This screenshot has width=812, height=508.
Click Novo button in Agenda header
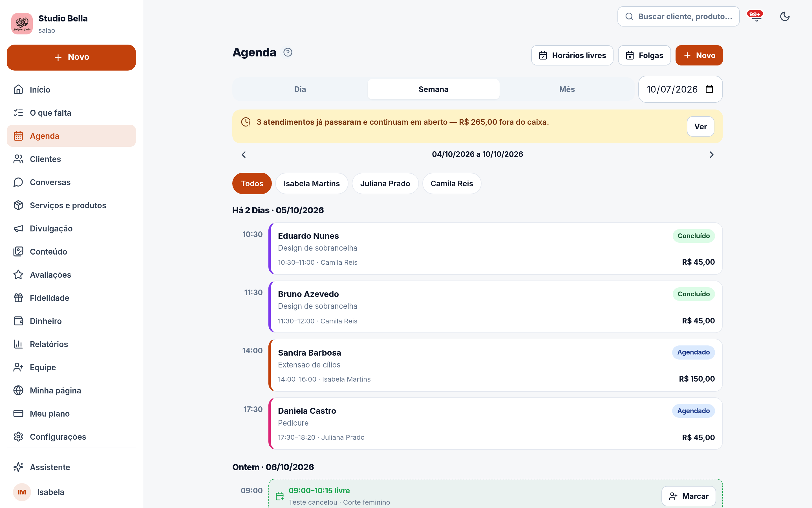699,55
